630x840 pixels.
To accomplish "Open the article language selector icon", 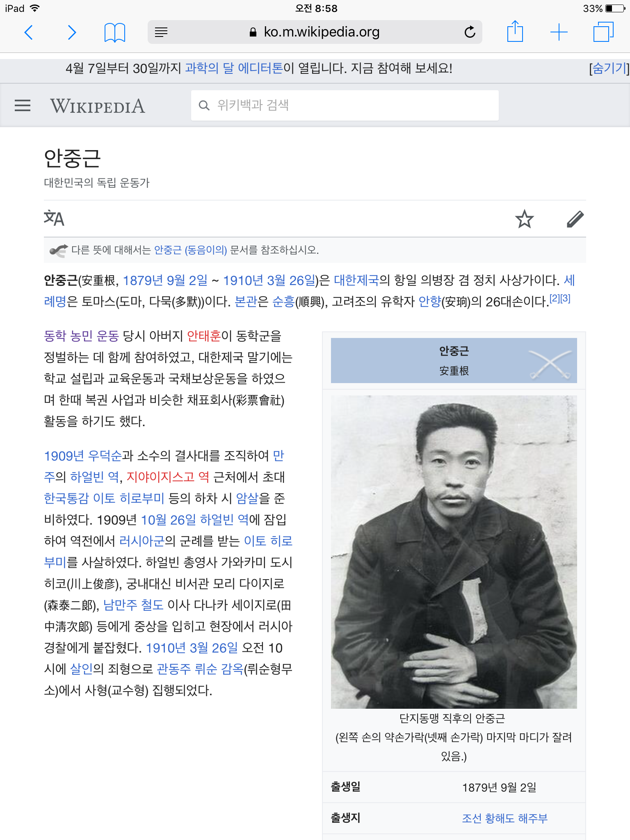I will [x=54, y=218].
